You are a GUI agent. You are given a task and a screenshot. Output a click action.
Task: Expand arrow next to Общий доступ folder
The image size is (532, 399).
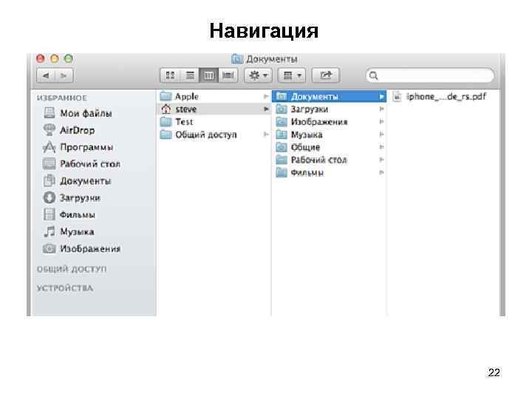click(266, 134)
